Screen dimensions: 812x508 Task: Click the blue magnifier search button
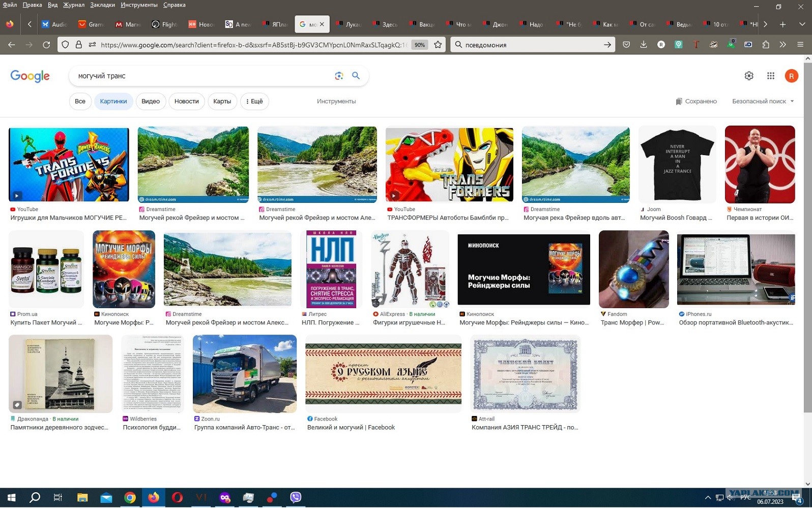(x=356, y=76)
